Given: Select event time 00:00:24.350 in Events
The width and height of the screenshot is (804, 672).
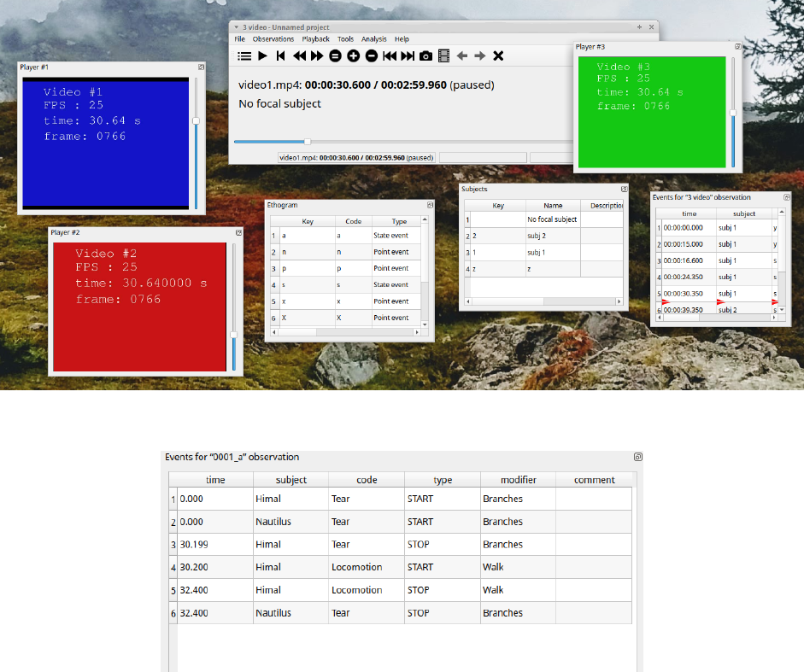Looking at the screenshot, I should (690, 277).
